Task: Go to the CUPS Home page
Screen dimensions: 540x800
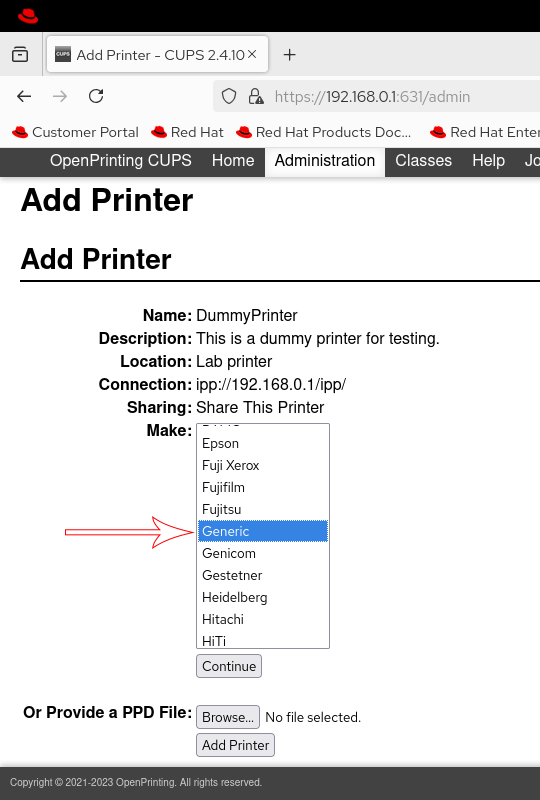Action: coord(233,161)
